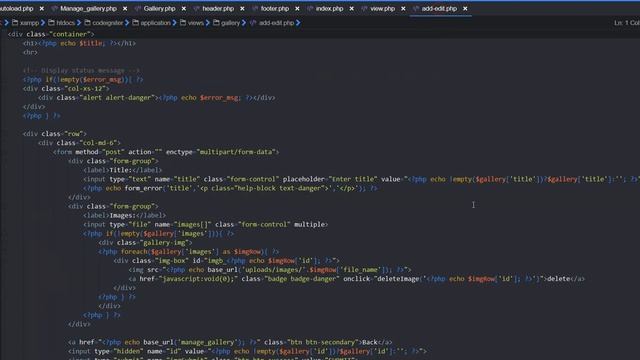Click the input 'images[]' file line
640x360 pixels.
click(206, 224)
